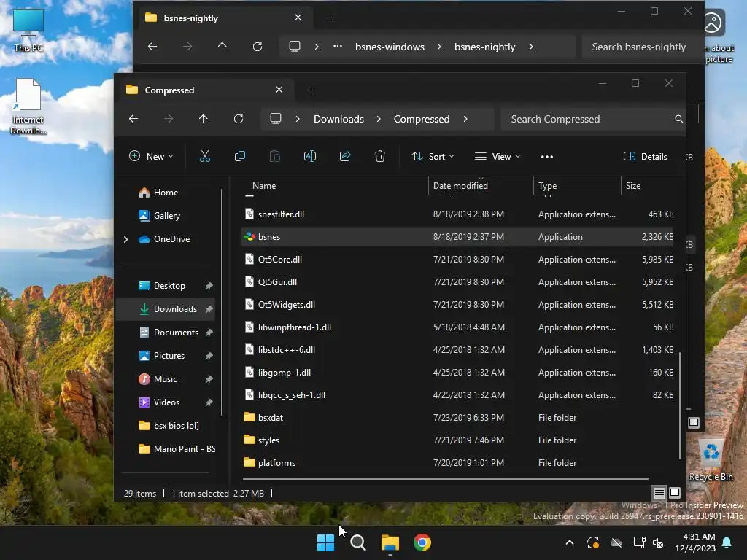Expand the OneDrive tree node
The image size is (747, 560).
125,239
